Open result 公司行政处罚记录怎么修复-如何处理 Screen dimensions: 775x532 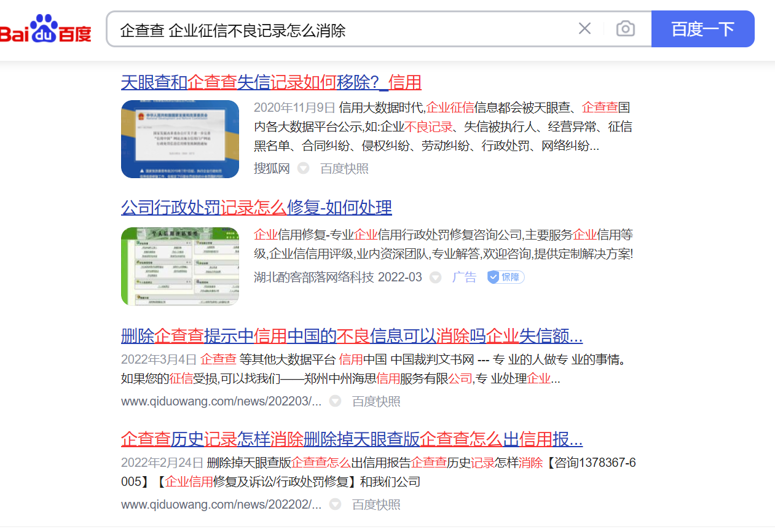click(256, 208)
